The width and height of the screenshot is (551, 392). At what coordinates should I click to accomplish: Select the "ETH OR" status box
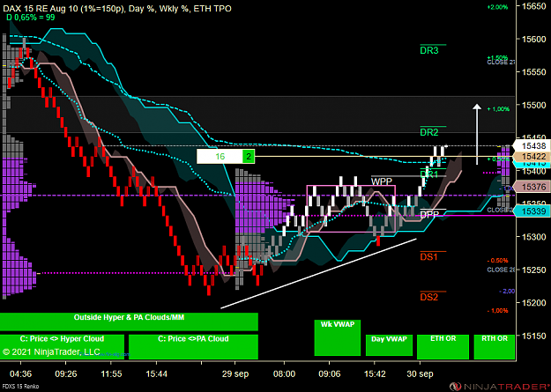(x=443, y=347)
